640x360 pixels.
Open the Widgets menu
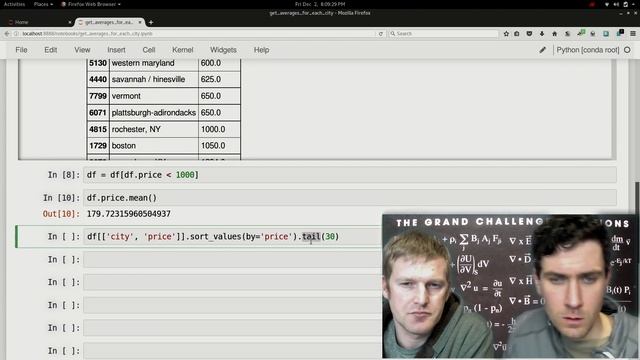[x=223, y=50]
